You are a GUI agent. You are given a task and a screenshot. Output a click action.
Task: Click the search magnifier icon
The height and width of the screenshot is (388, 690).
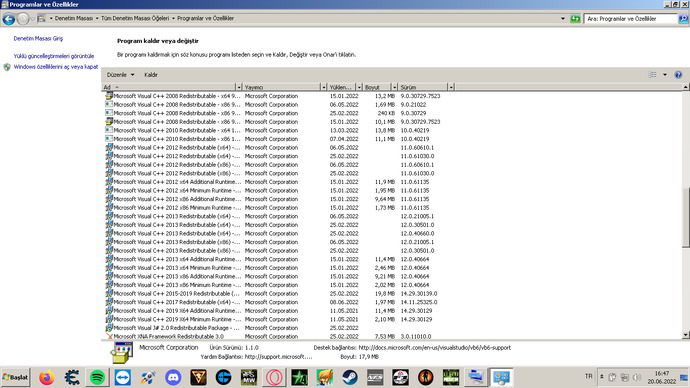click(683, 18)
